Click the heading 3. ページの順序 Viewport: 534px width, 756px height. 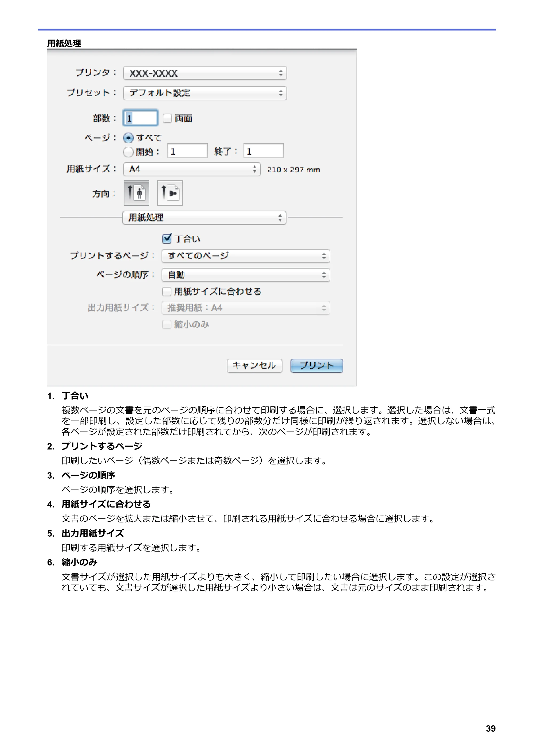81,475
